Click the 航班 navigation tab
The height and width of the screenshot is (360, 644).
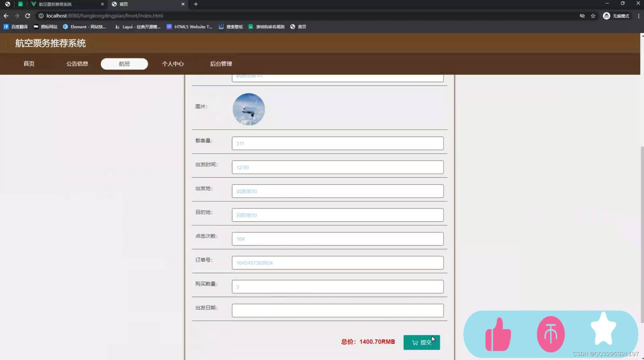point(124,64)
